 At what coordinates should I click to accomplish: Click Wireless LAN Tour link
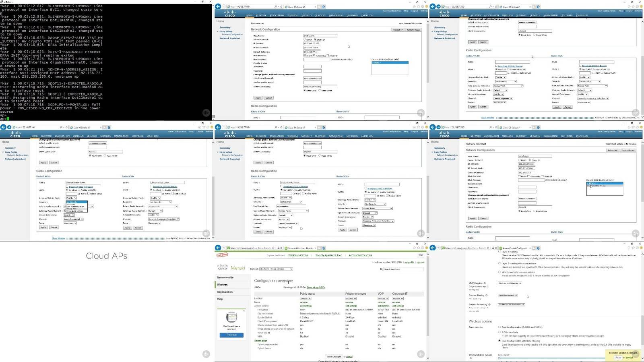click(298, 255)
